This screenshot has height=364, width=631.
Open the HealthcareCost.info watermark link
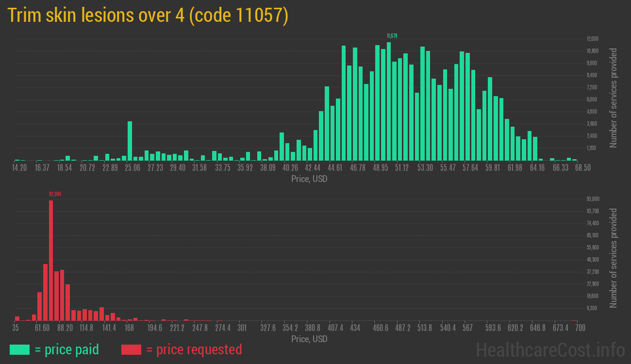click(x=550, y=349)
